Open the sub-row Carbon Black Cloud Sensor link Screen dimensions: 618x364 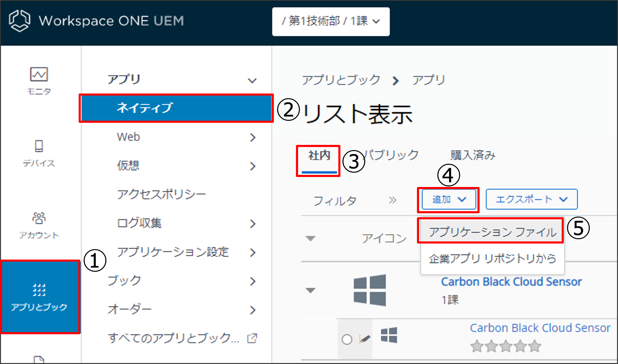[540, 328]
